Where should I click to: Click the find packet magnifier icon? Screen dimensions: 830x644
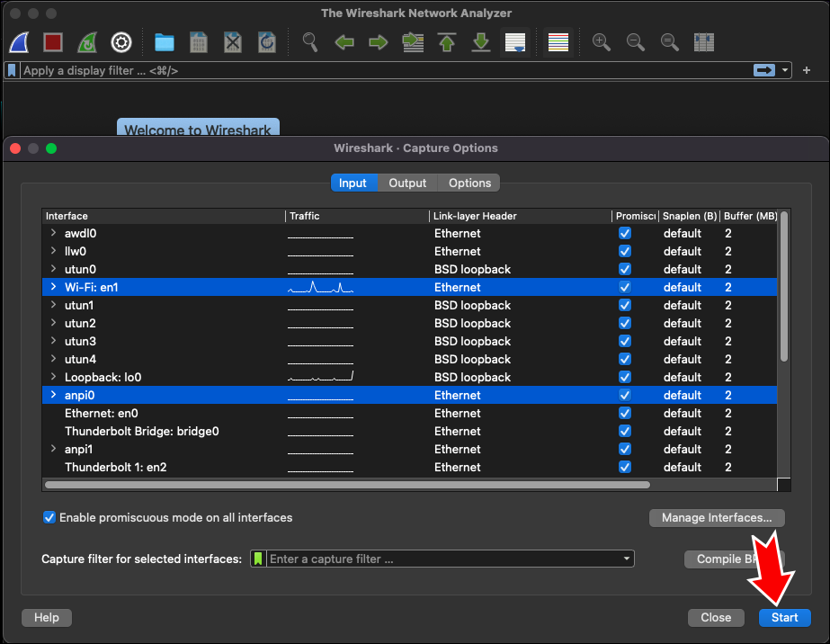[x=310, y=42]
